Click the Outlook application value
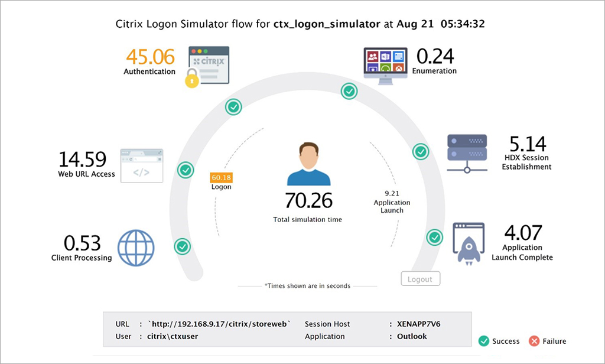Screen dimensions: 605x364 [412, 336]
